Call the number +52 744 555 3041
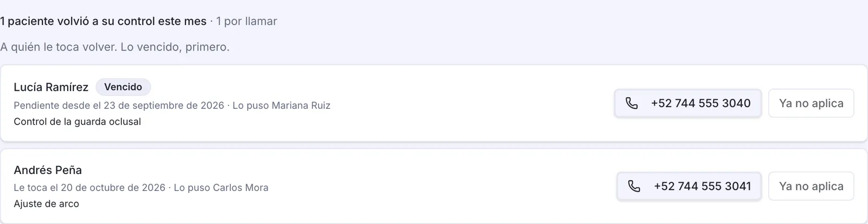The width and height of the screenshot is (868, 224). (x=689, y=186)
